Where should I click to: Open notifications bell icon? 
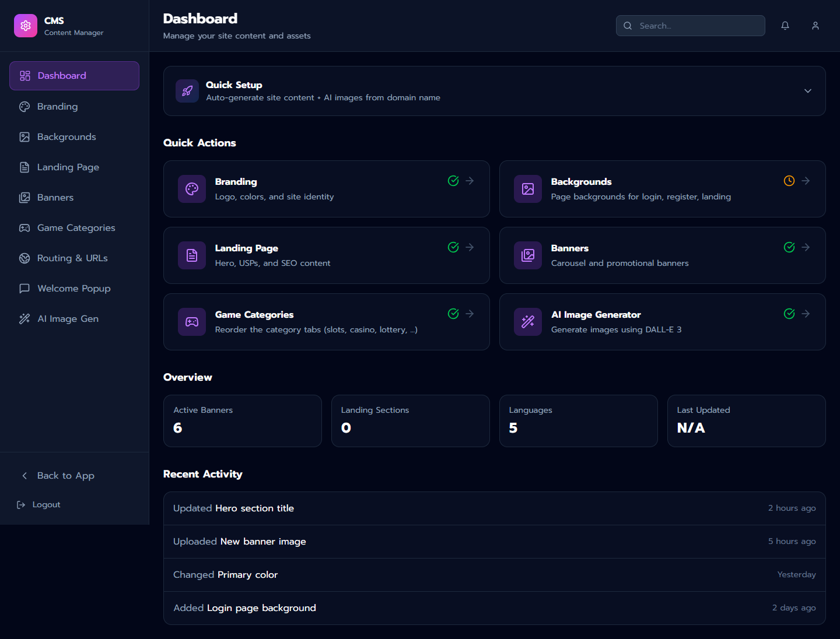coord(785,26)
